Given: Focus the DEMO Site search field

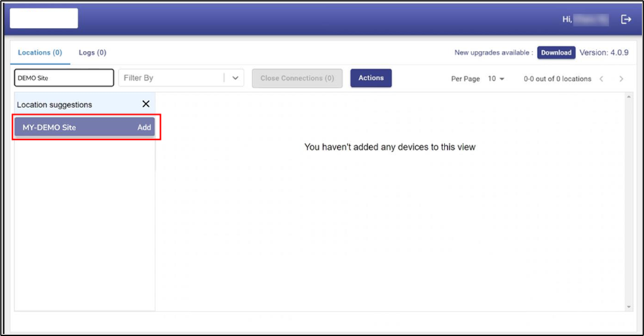Looking at the screenshot, I should pyautogui.click(x=64, y=78).
